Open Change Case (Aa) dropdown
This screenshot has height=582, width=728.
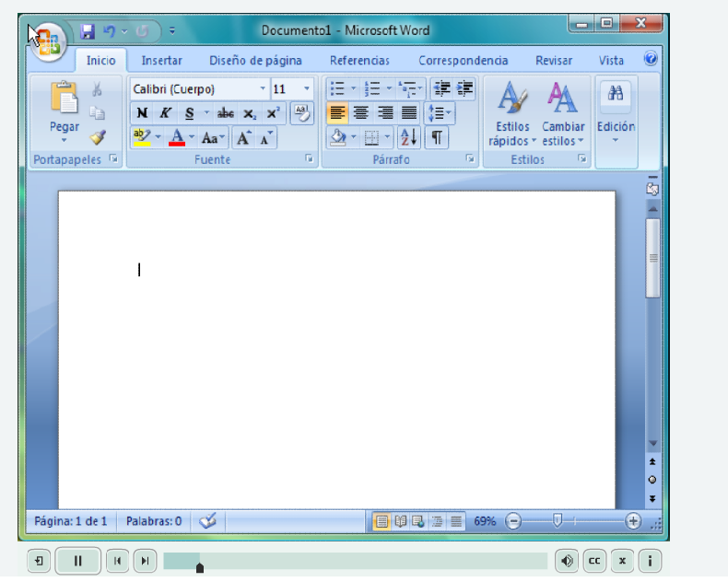213,138
